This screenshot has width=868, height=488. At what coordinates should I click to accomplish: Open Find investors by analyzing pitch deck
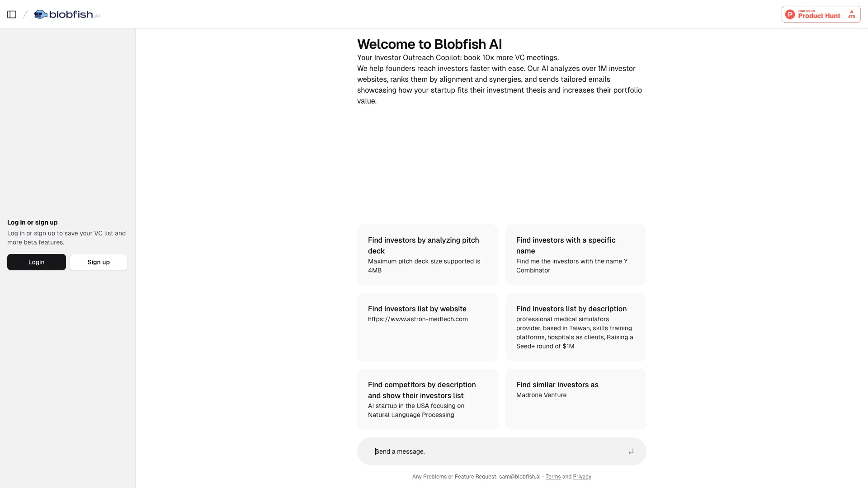click(427, 255)
